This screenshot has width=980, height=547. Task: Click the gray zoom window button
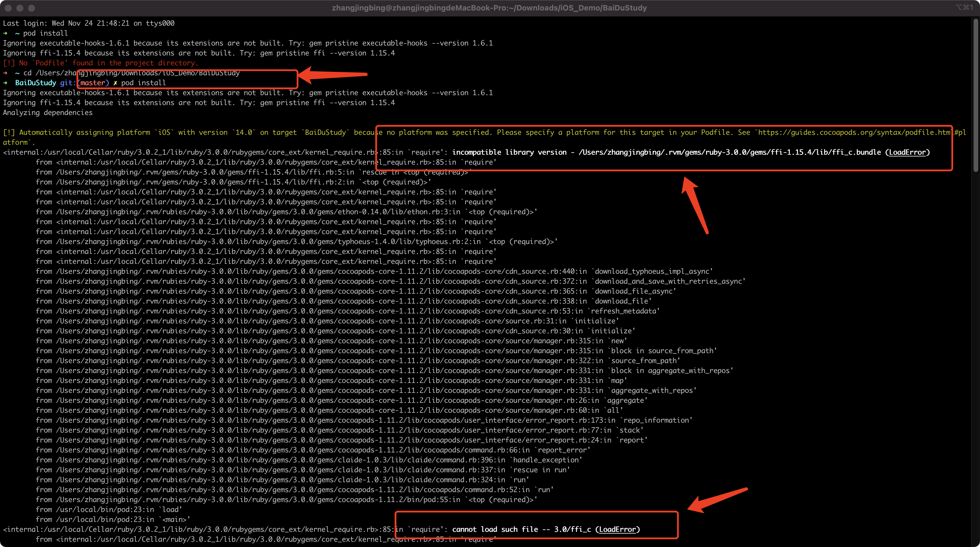[32, 8]
